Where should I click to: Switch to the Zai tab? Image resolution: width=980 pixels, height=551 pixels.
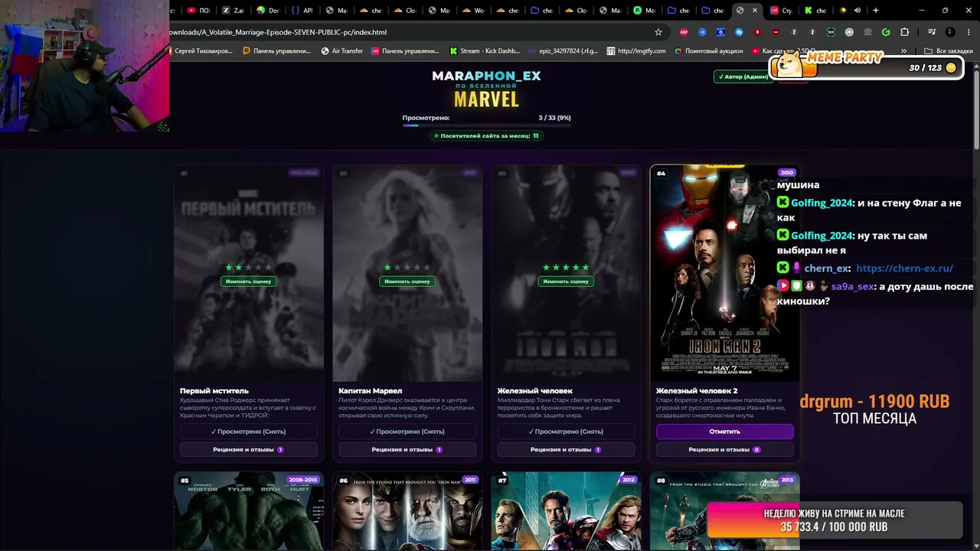233,10
